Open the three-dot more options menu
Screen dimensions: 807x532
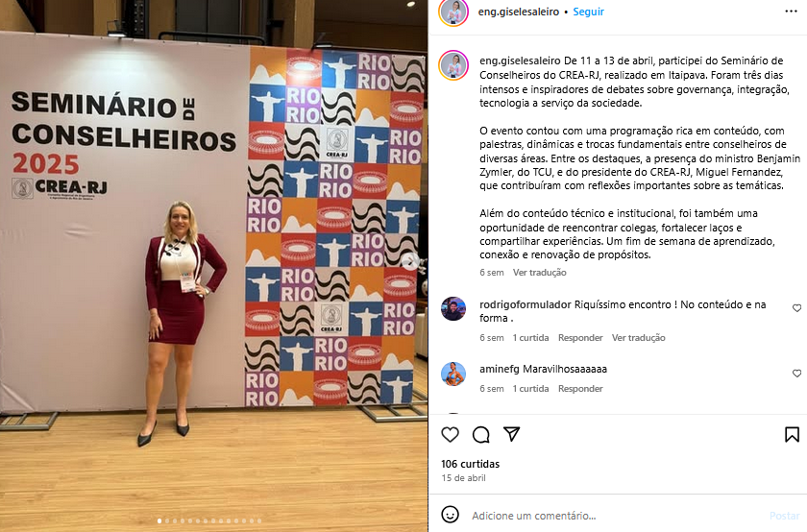point(791,12)
